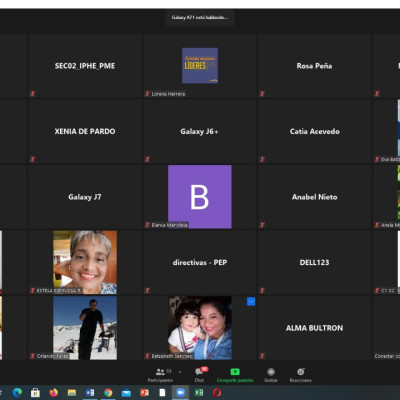Open the Reacciones menu
The image size is (400, 400).
(x=300, y=374)
